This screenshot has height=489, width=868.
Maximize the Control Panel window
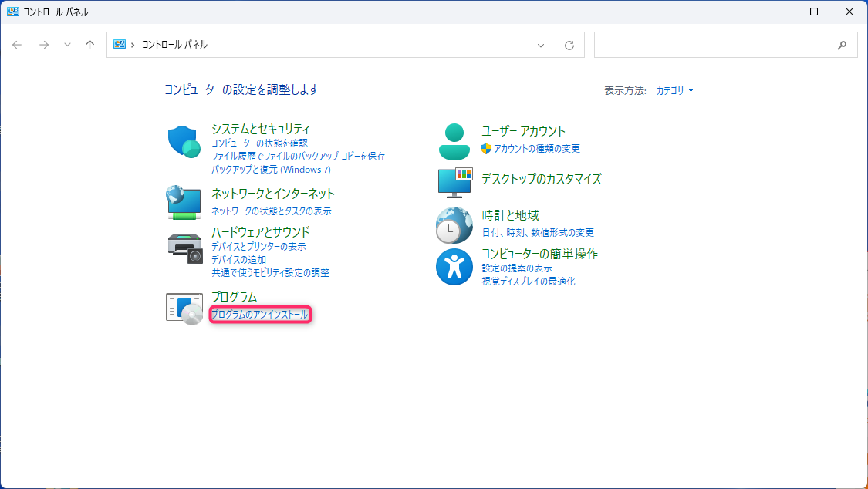coord(814,12)
